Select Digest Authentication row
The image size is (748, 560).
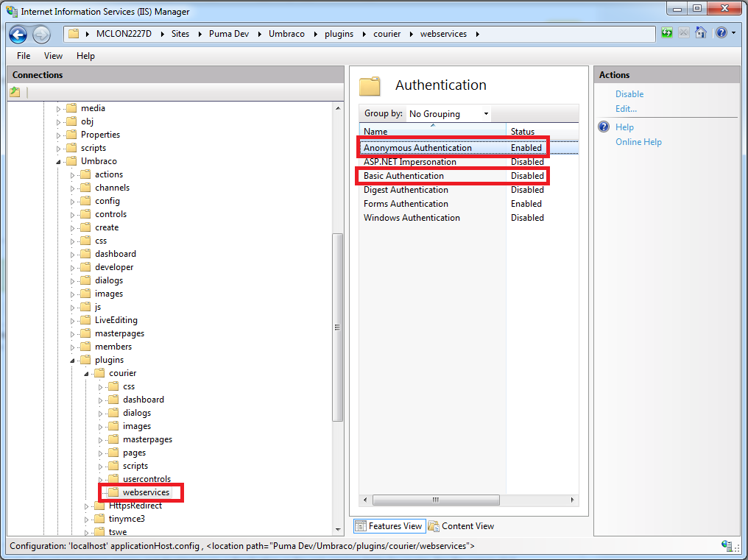coord(469,189)
